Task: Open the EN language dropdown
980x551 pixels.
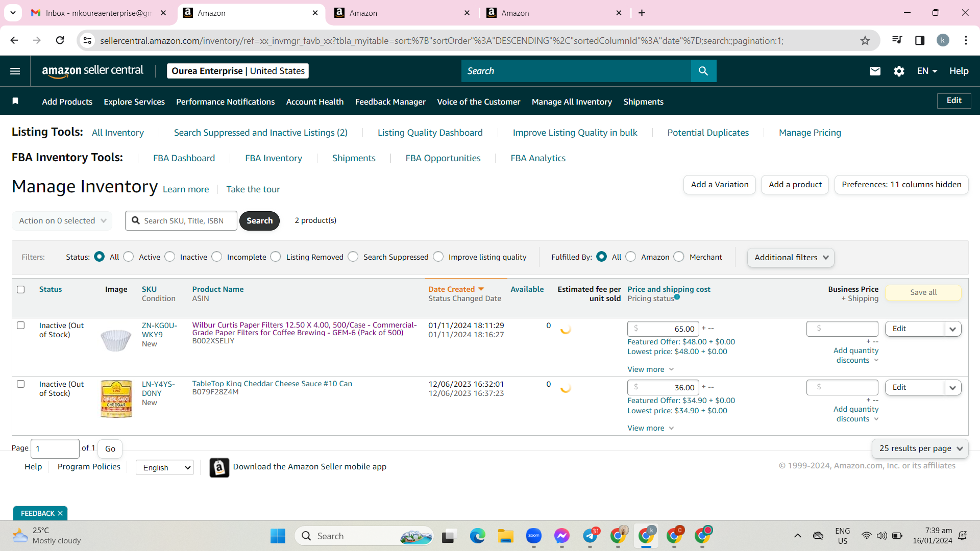Action: pos(927,71)
